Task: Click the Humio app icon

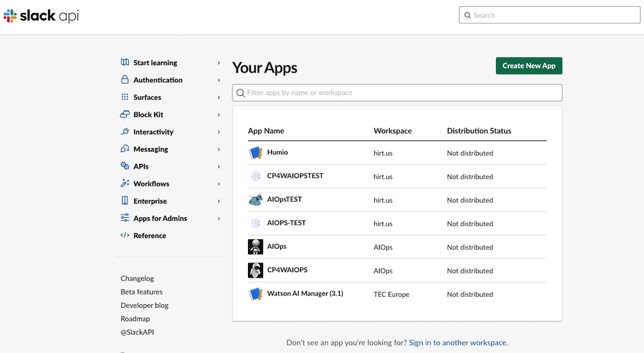Action: (x=256, y=153)
